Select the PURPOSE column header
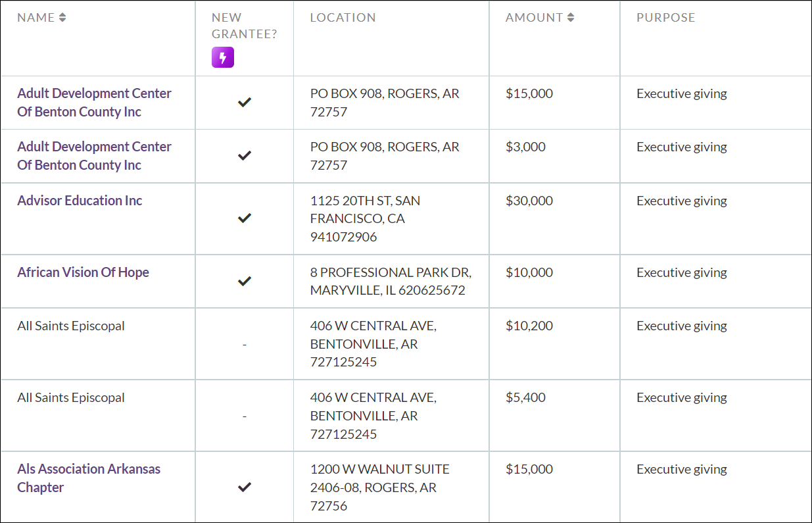The height and width of the screenshot is (523, 812). [666, 18]
